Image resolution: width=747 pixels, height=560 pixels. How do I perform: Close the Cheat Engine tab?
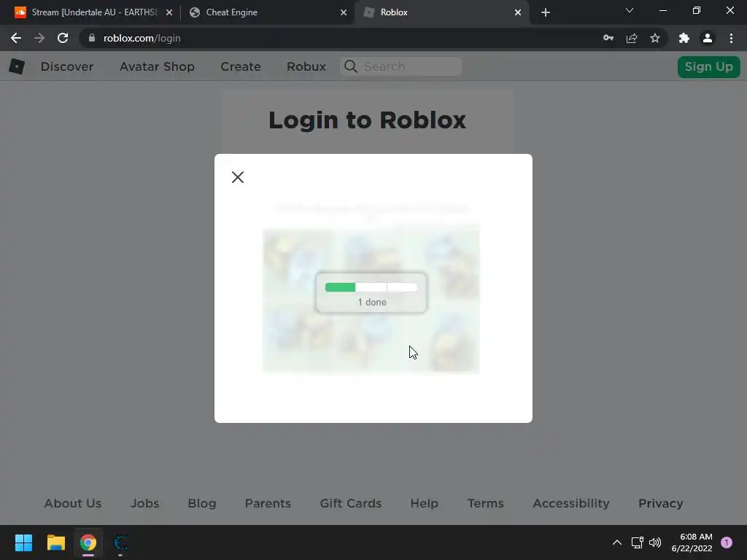pyautogui.click(x=344, y=12)
